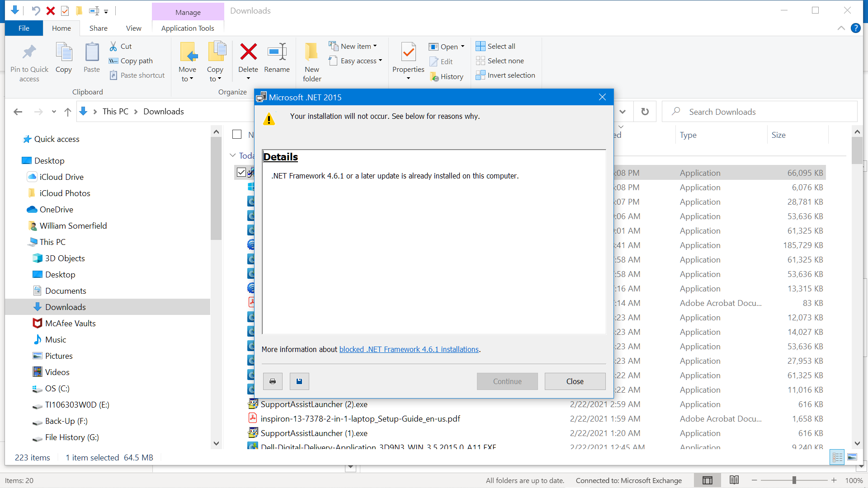Click the Back navigation arrow
Viewport: 868px width, 488px height.
click(18, 112)
